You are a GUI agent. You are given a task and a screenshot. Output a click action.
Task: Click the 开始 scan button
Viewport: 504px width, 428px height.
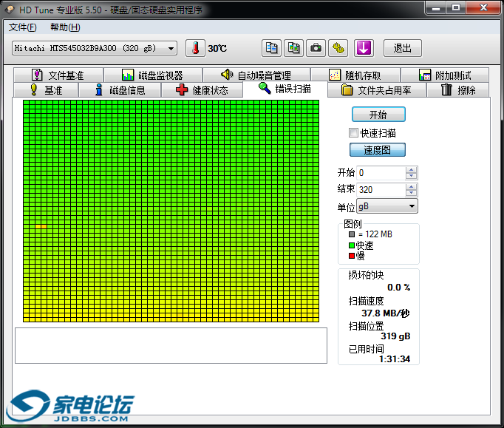click(x=378, y=115)
